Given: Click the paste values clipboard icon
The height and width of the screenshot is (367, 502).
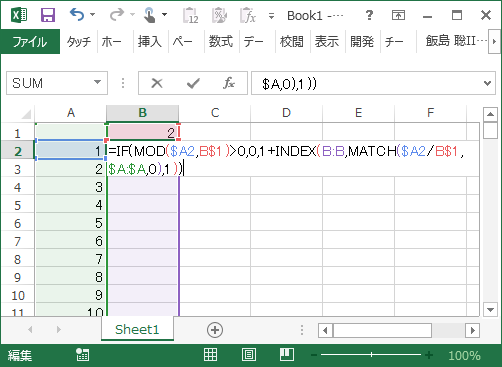Looking at the screenshot, I should [x=191, y=15].
